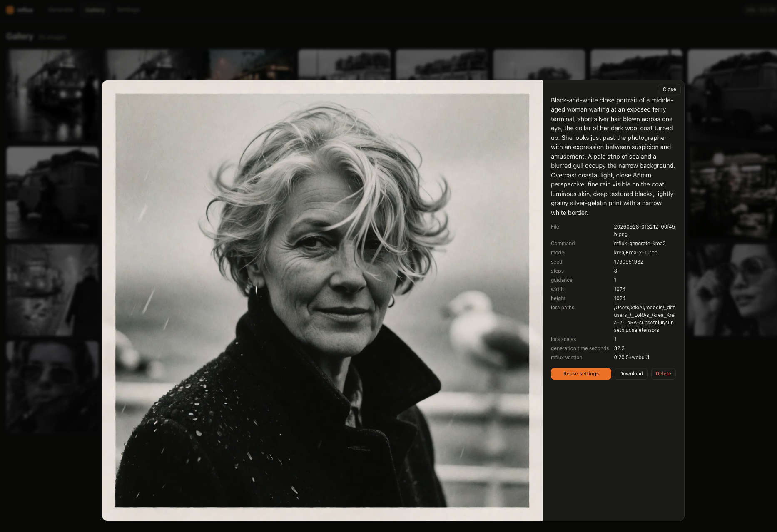Viewport: 777px width, 532px height.
Task: Click the seed value 1790551932
Action: pos(628,262)
